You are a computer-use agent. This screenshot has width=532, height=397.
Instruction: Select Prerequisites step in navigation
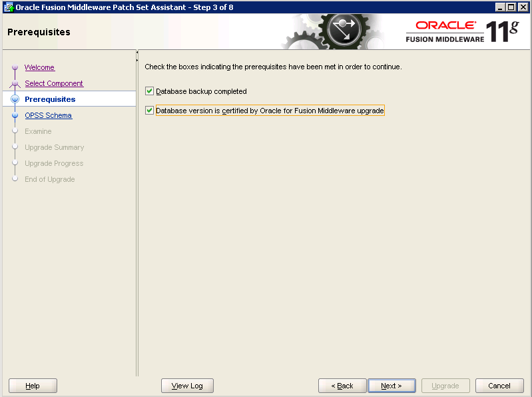(x=50, y=99)
